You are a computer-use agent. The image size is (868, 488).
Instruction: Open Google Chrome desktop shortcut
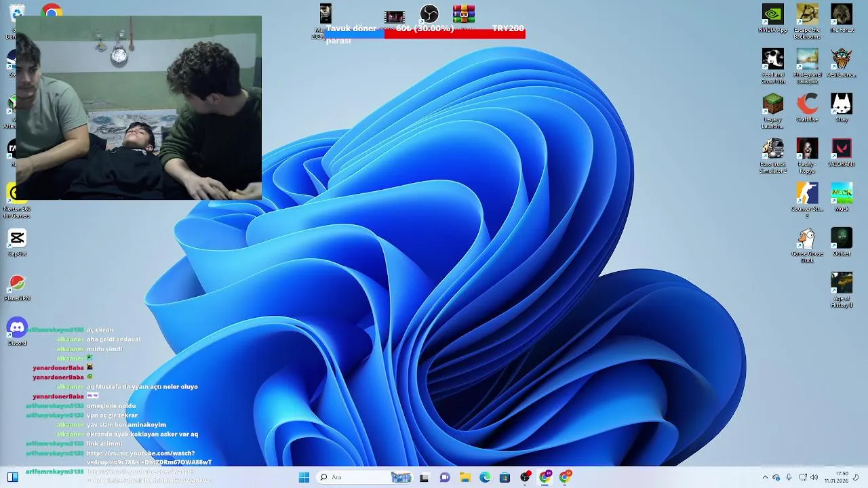(52, 10)
